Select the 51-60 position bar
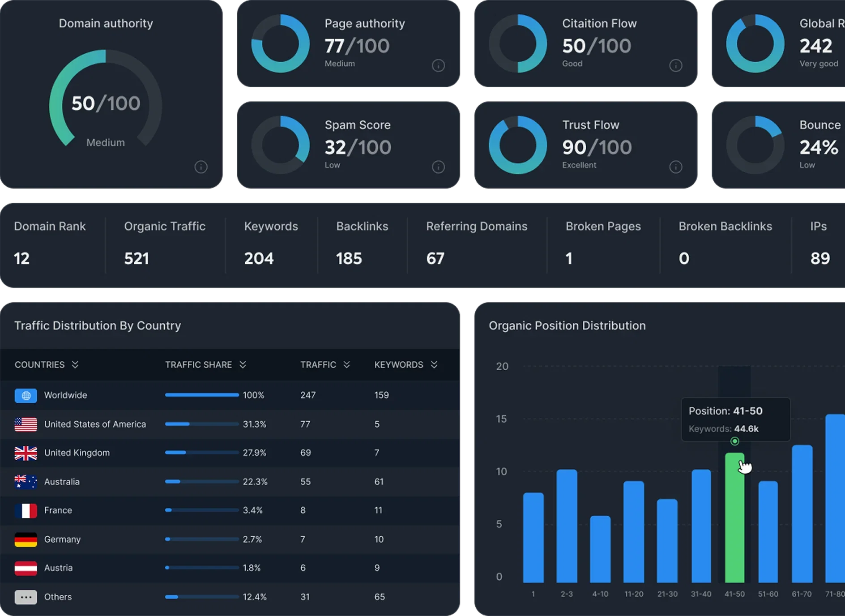The height and width of the screenshot is (616, 845). 768,532
